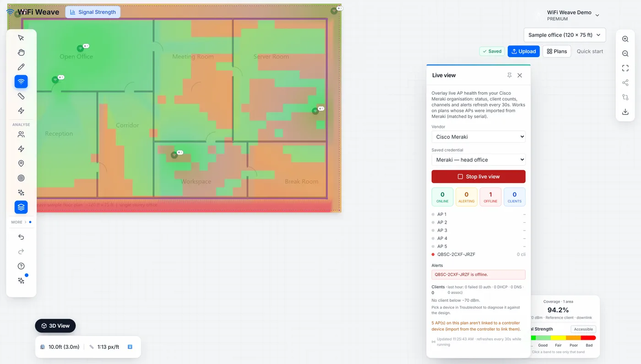Viewport: 641px width, 364px height.
Task: Click the Poor orange band
Action: pos(573,338)
